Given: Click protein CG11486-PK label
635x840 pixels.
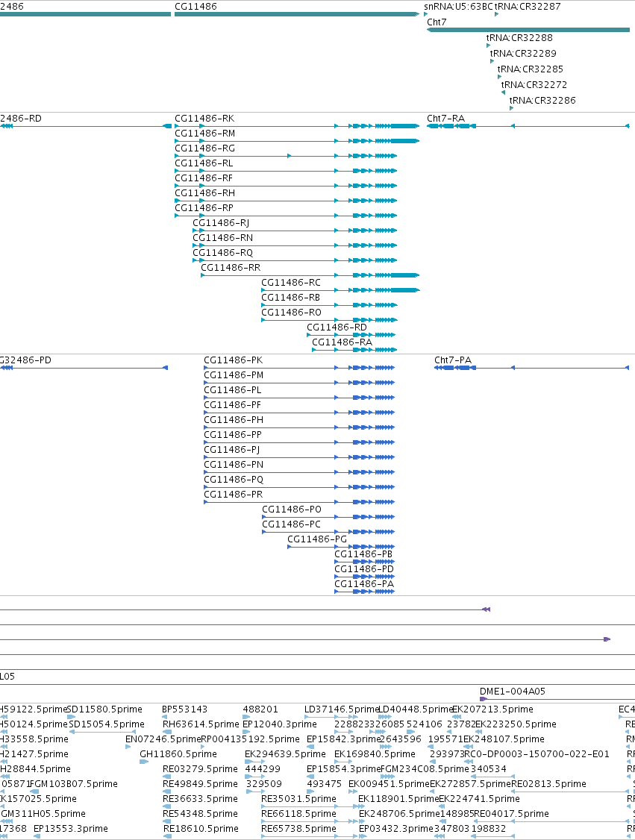Looking at the screenshot, I should point(234,360).
